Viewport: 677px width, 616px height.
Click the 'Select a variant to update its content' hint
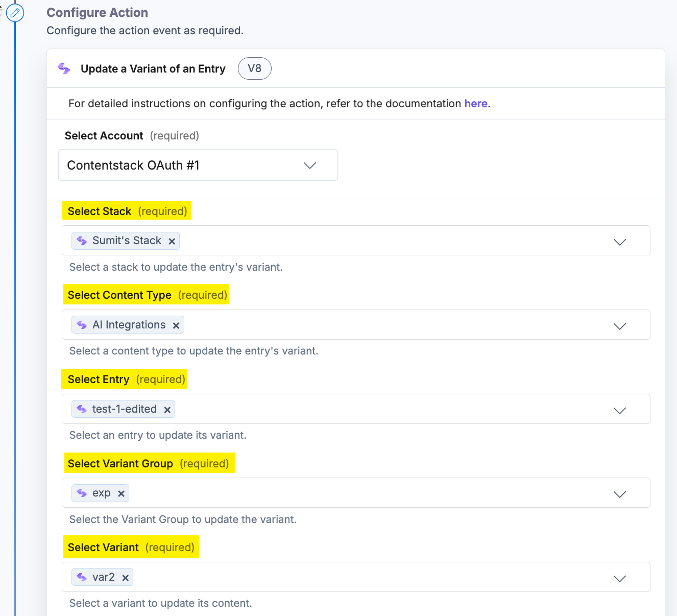[x=160, y=603]
